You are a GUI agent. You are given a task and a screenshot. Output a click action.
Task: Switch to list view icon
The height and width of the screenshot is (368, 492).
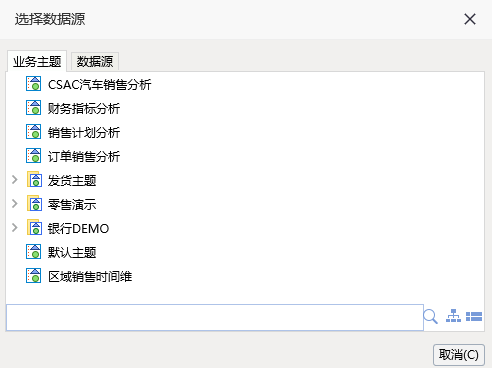[474, 316]
